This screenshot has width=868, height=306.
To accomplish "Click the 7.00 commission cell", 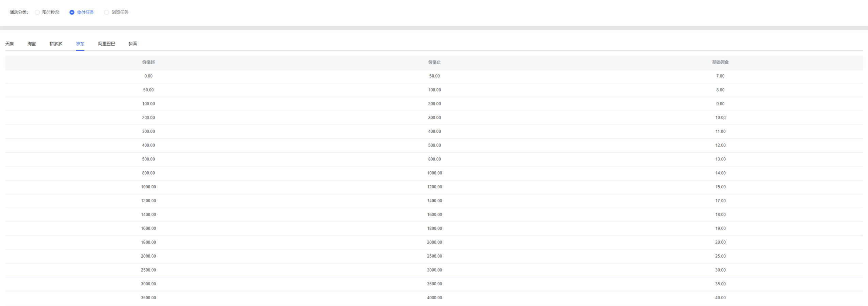I will 720,76.
